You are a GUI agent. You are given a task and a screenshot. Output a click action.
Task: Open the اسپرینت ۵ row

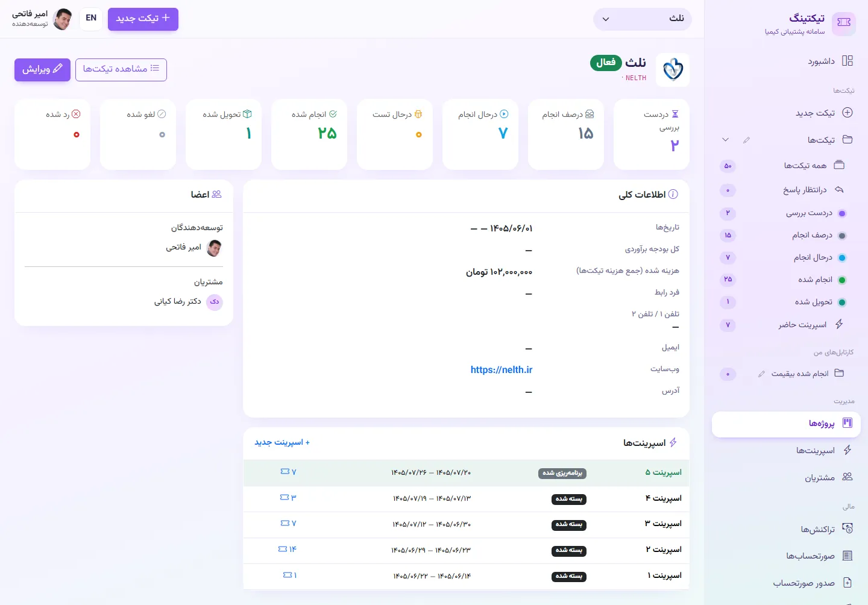click(x=466, y=472)
